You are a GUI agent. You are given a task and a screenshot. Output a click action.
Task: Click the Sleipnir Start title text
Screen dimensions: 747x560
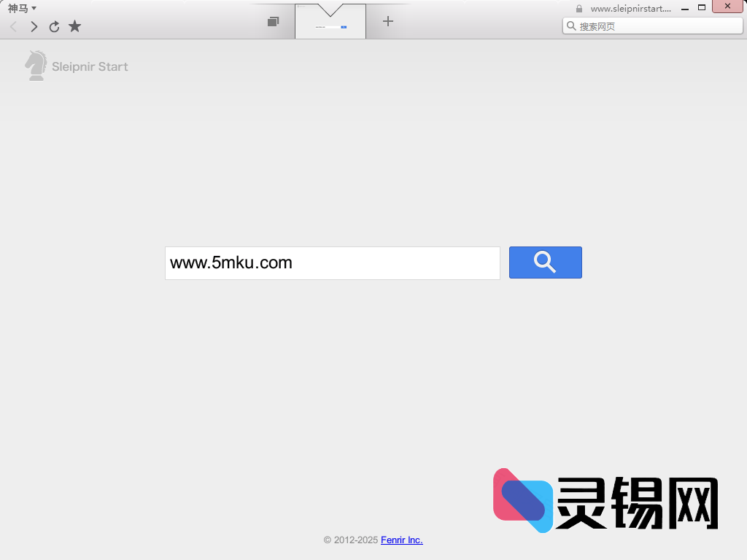coord(90,66)
